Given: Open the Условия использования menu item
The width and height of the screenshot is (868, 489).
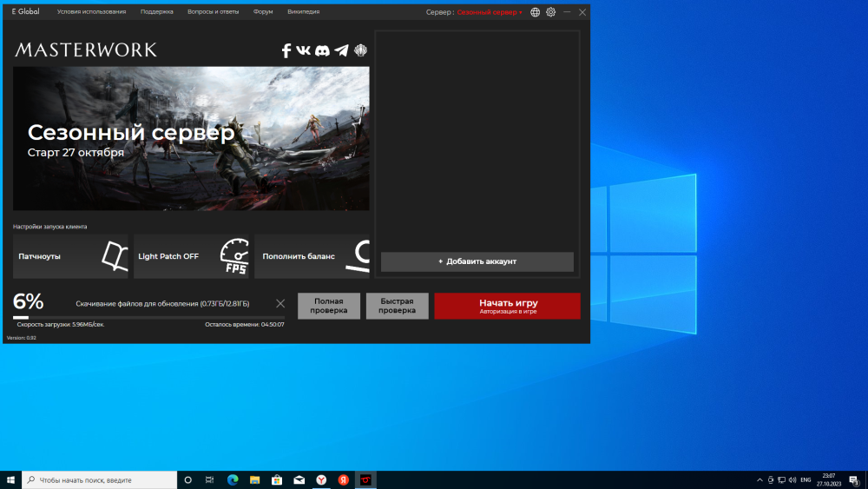Looking at the screenshot, I should pyautogui.click(x=91, y=12).
